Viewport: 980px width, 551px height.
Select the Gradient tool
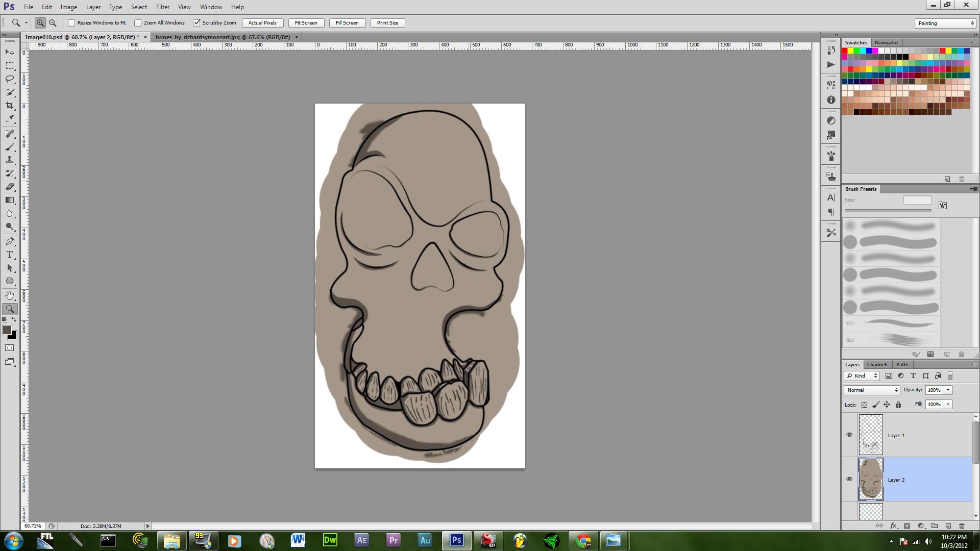10,200
